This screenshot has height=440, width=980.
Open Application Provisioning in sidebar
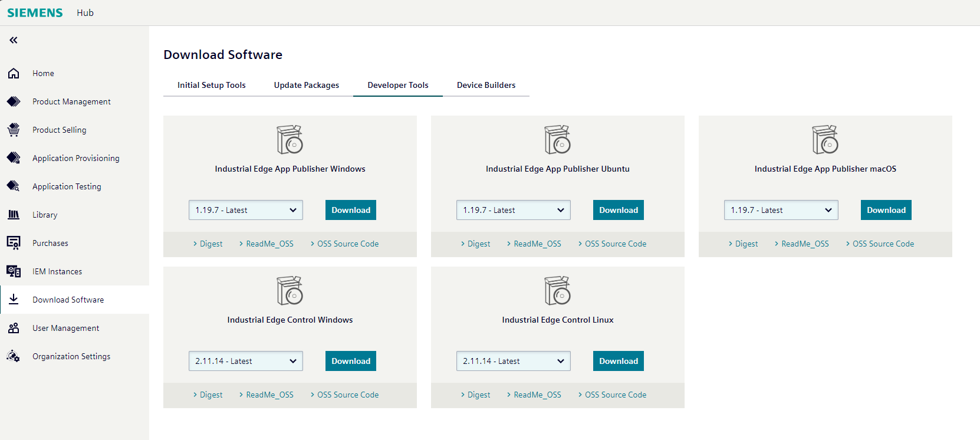(x=74, y=158)
